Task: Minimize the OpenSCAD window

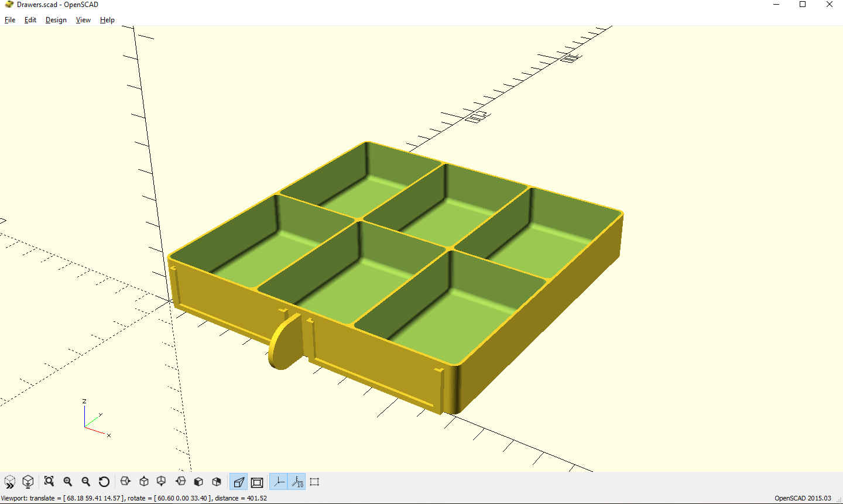Action: pos(776,5)
